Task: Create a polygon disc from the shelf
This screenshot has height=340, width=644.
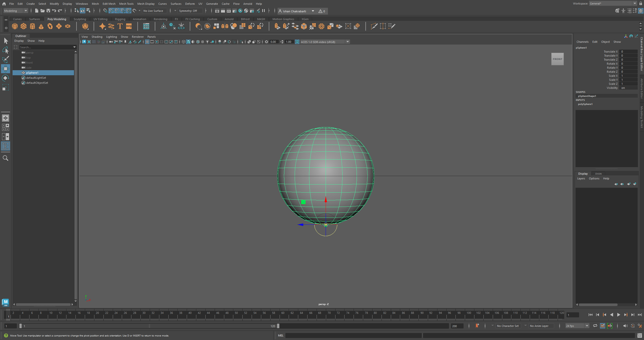Action: (68, 26)
